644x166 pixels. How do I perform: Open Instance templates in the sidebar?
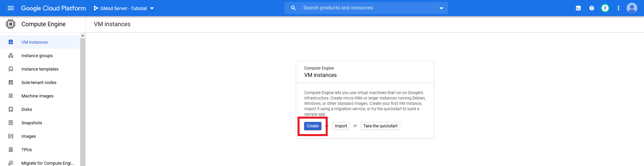tap(40, 69)
